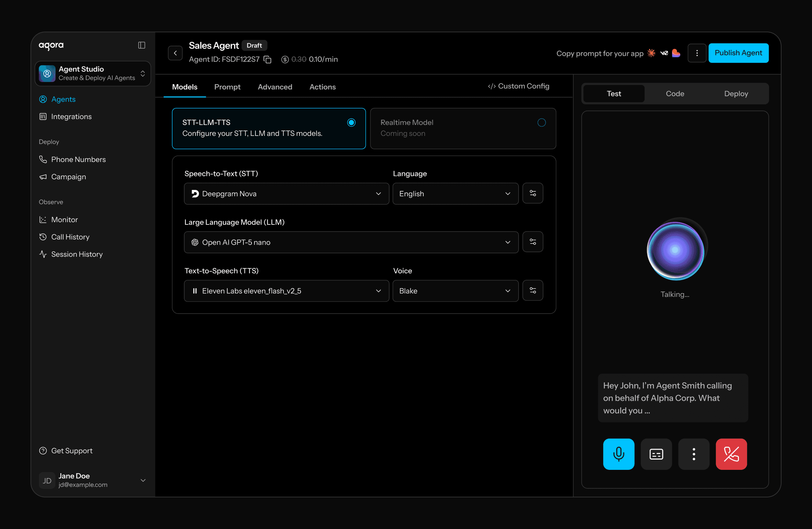Switch to the Prompt tab
The height and width of the screenshot is (529, 812).
point(227,87)
